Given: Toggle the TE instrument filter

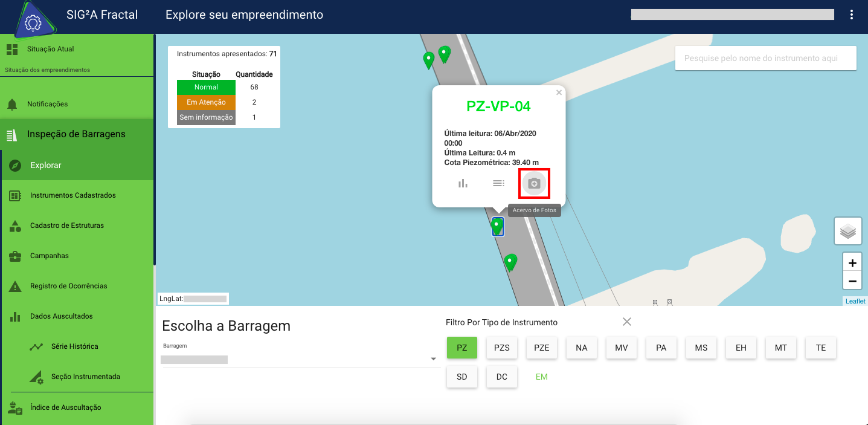Looking at the screenshot, I should point(821,348).
